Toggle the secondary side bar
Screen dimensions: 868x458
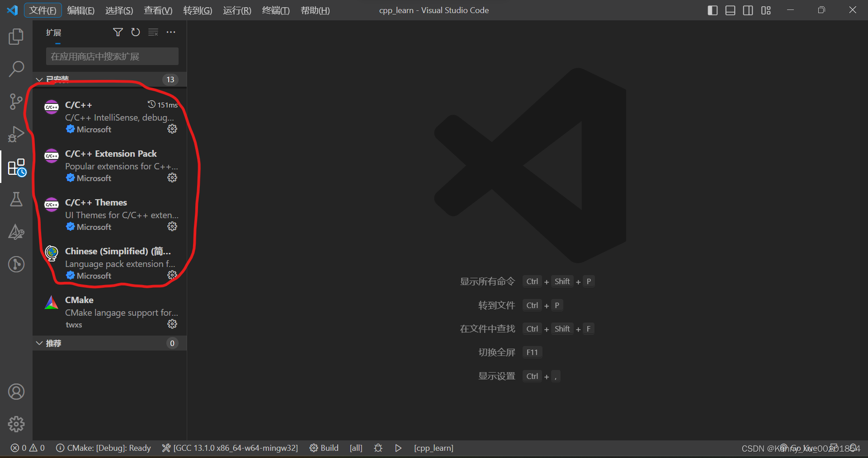point(748,10)
